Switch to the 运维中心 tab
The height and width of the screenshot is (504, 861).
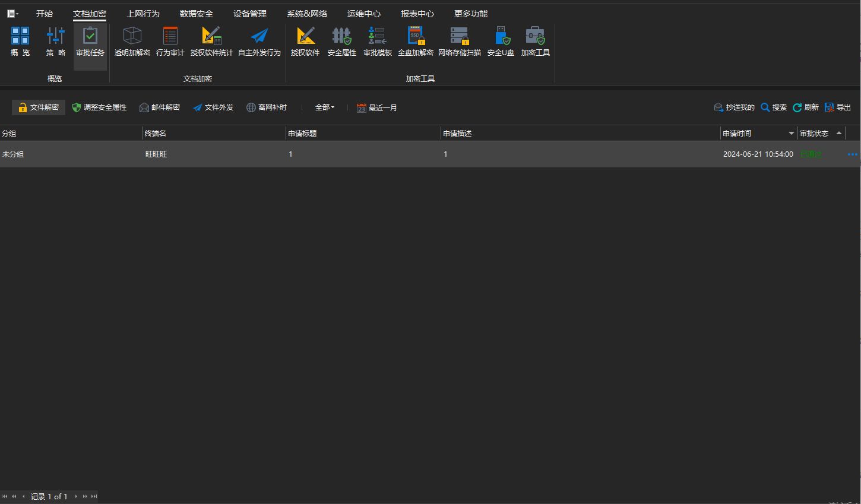coord(364,14)
